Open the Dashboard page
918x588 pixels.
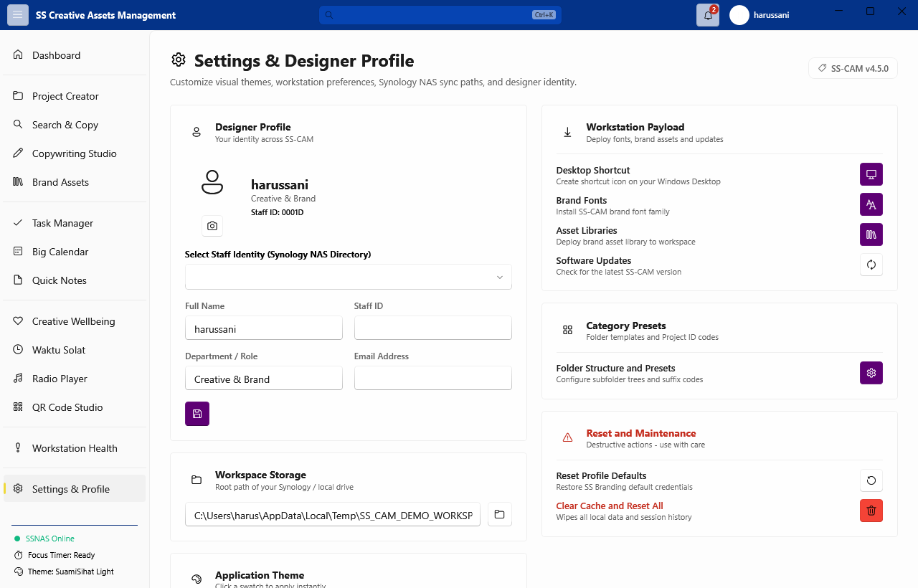75,55
